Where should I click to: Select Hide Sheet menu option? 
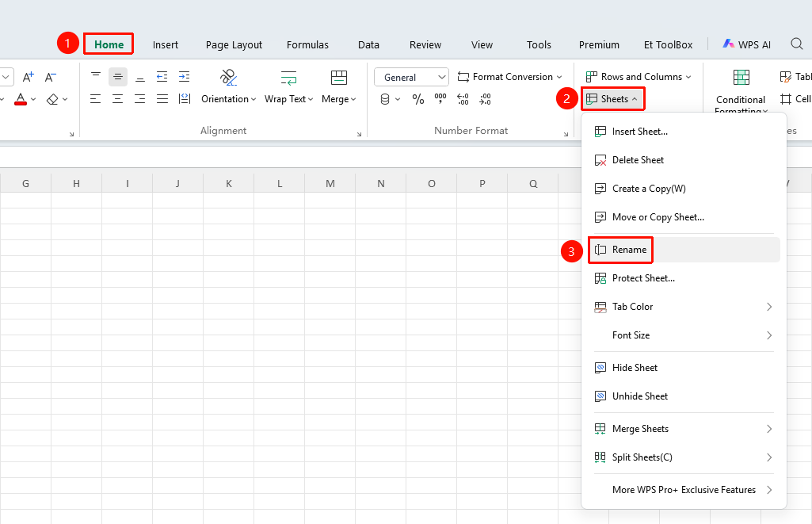(684, 368)
